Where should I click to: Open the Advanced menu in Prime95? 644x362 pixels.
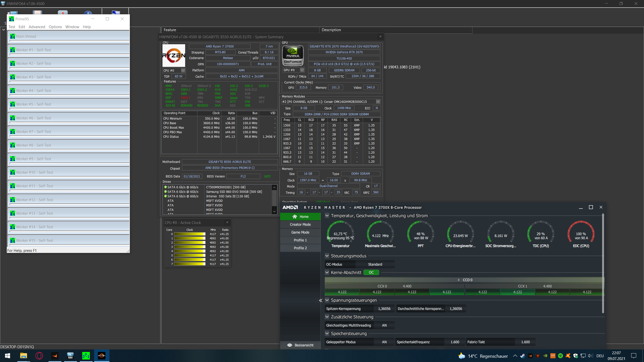(37, 27)
